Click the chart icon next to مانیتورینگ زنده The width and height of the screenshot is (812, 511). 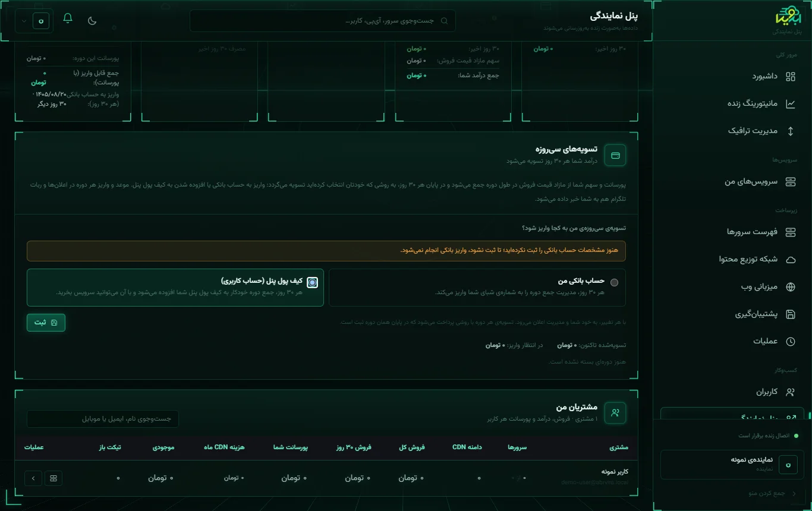pos(791,104)
